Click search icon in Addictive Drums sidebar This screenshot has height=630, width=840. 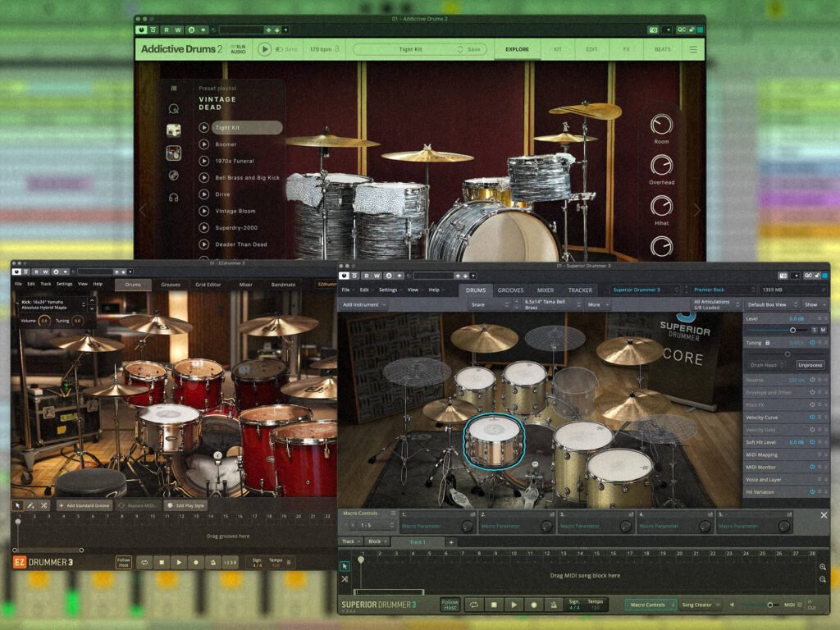[174, 109]
